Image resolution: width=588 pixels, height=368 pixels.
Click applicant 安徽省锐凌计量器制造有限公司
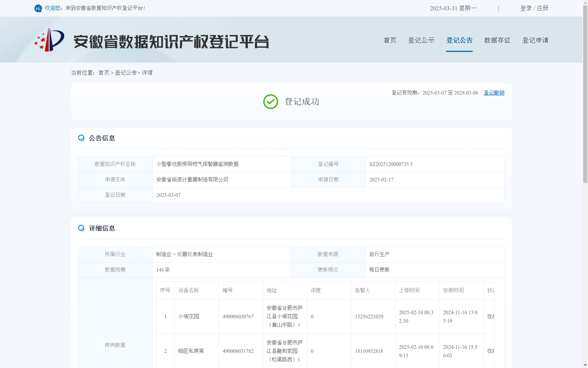(x=192, y=180)
